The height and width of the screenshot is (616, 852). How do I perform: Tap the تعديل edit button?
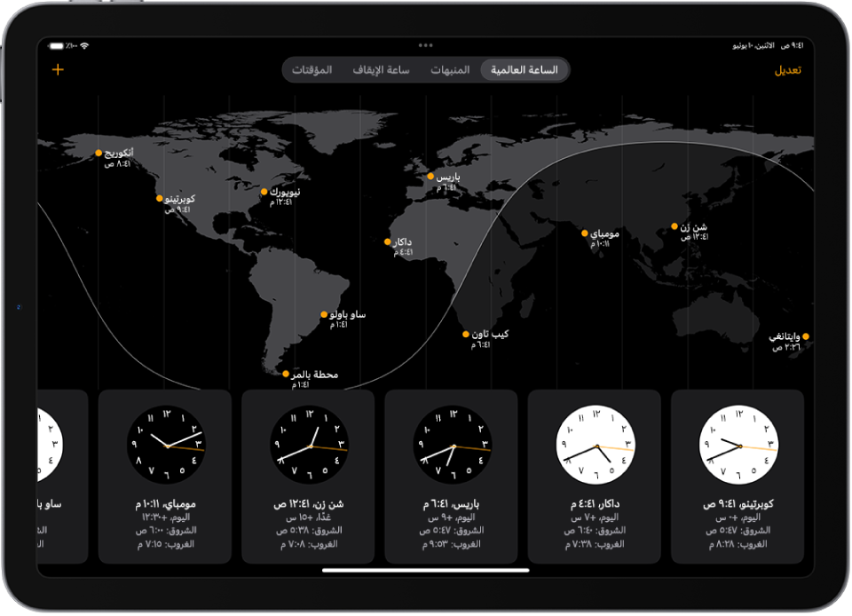coord(787,70)
